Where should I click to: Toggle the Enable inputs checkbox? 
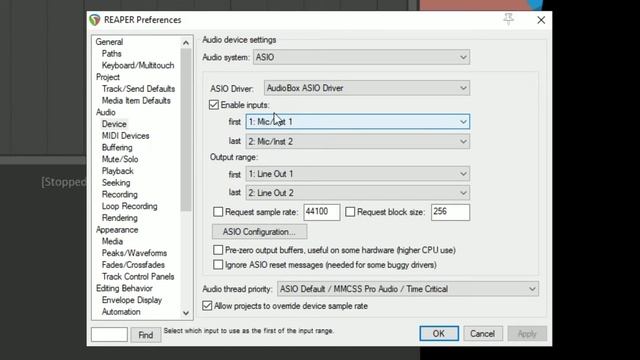(x=214, y=105)
